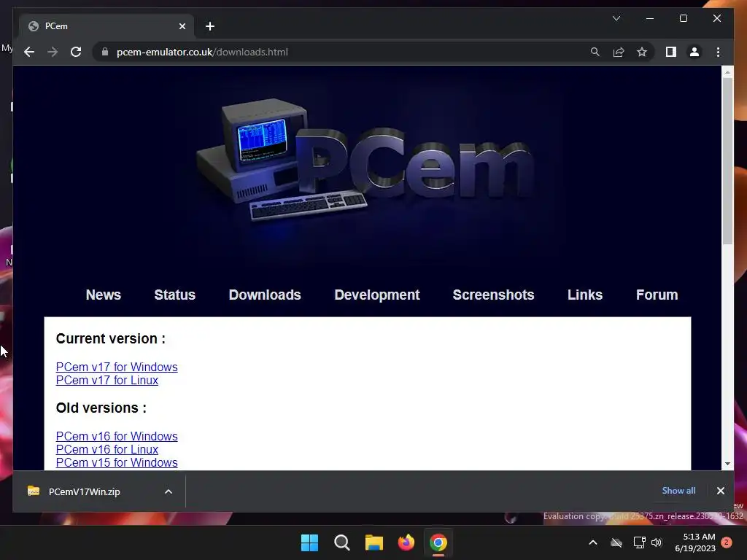
Task: Bookmark this page with the star icon
Action: pos(642,52)
